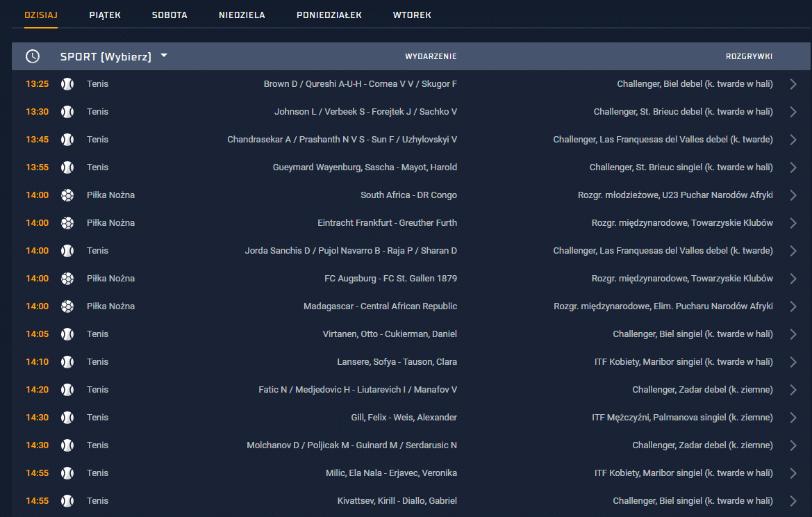Switch to the PIĄTEK tab

105,15
